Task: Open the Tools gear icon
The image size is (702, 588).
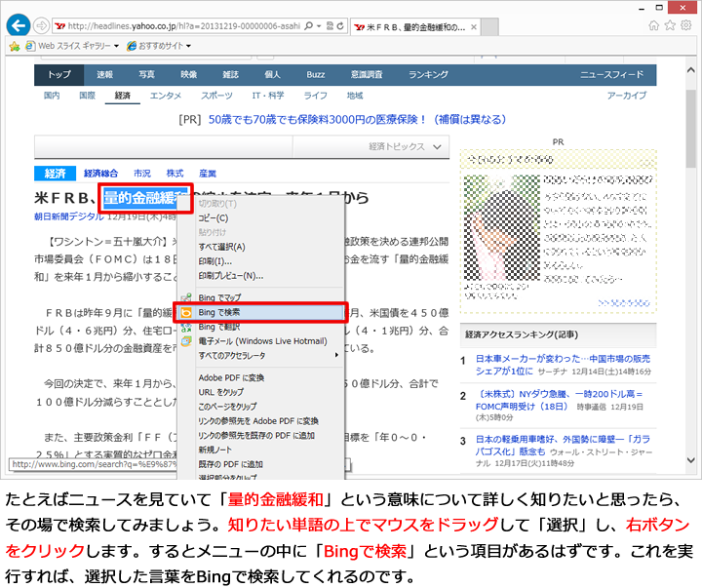Action: (685, 25)
